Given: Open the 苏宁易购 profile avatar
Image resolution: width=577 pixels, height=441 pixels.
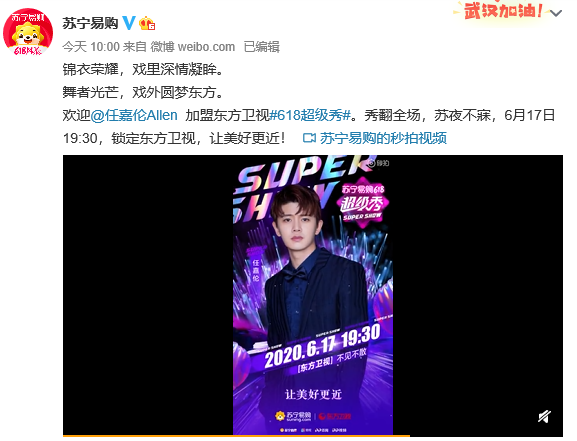Looking at the screenshot, I should 28,33.
